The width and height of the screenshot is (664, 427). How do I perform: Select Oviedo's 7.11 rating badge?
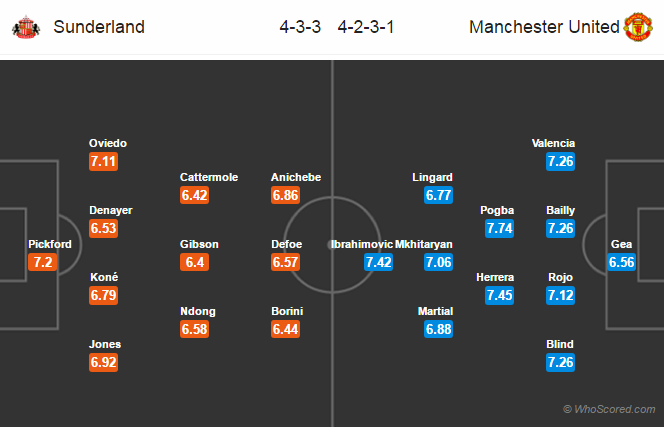(103, 161)
